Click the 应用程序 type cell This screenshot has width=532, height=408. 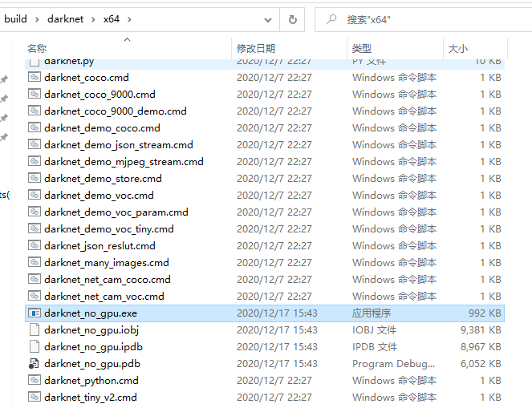coord(372,313)
